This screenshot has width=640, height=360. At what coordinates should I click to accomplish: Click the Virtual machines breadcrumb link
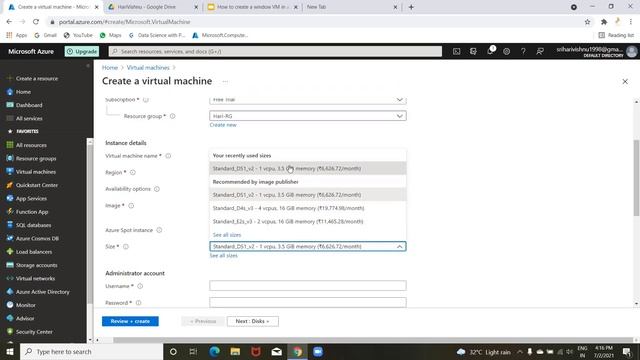(x=148, y=67)
